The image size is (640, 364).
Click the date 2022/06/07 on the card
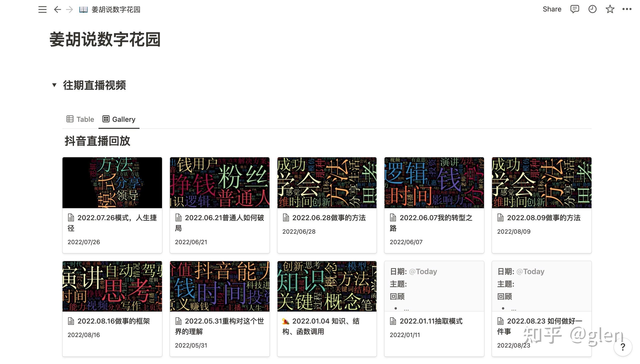coord(406,242)
